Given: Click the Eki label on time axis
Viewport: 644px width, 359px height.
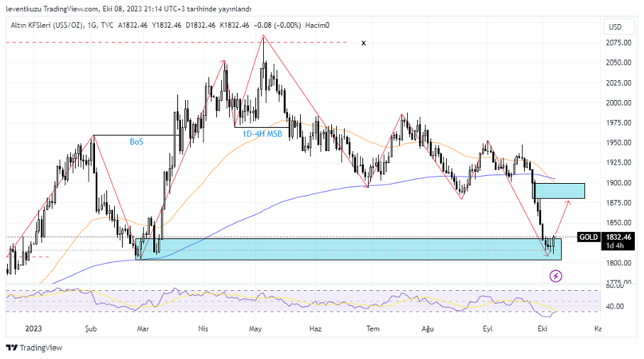Looking at the screenshot, I should click(543, 329).
